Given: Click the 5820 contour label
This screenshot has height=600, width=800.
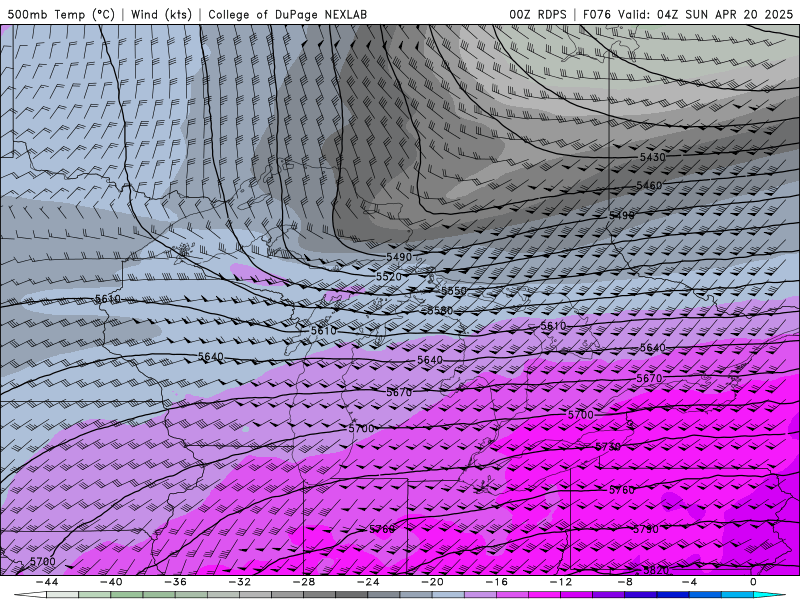Looking at the screenshot, I should [x=656, y=570].
